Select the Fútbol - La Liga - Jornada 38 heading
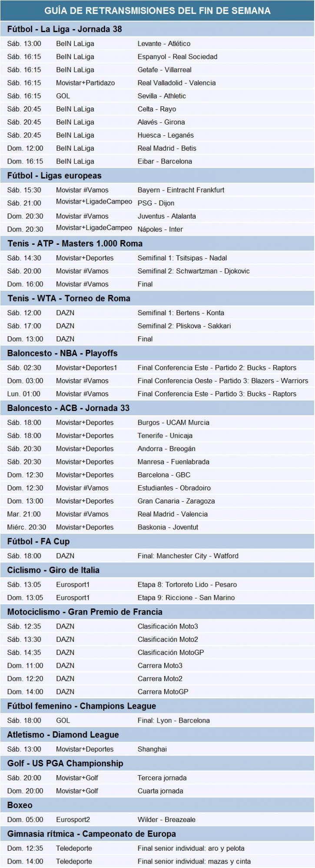 (65, 30)
